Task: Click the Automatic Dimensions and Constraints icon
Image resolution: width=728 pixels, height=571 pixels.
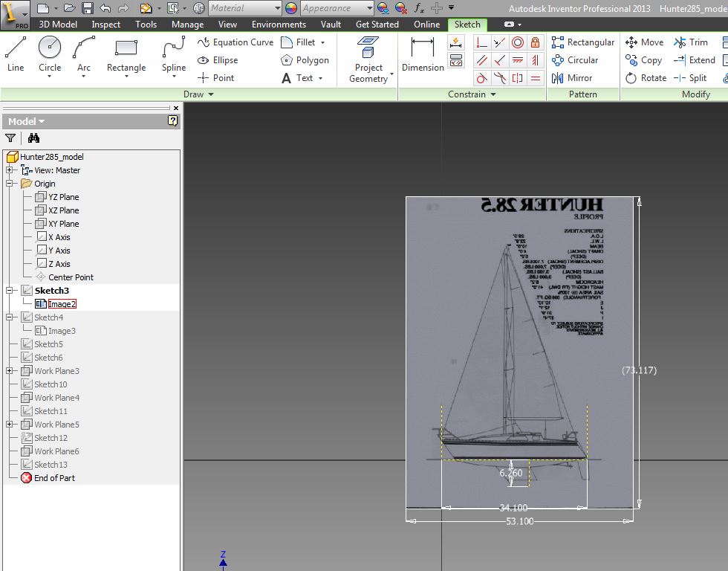Action: [x=456, y=42]
